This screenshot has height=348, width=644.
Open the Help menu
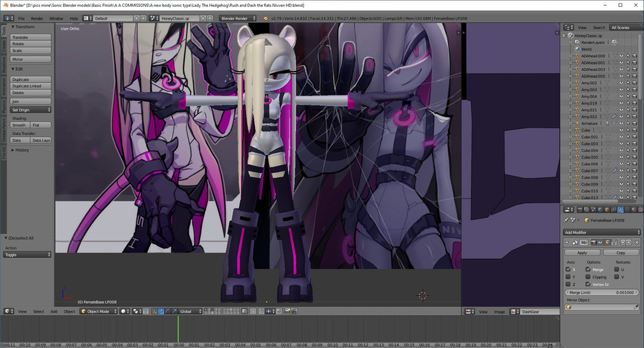click(74, 18)
